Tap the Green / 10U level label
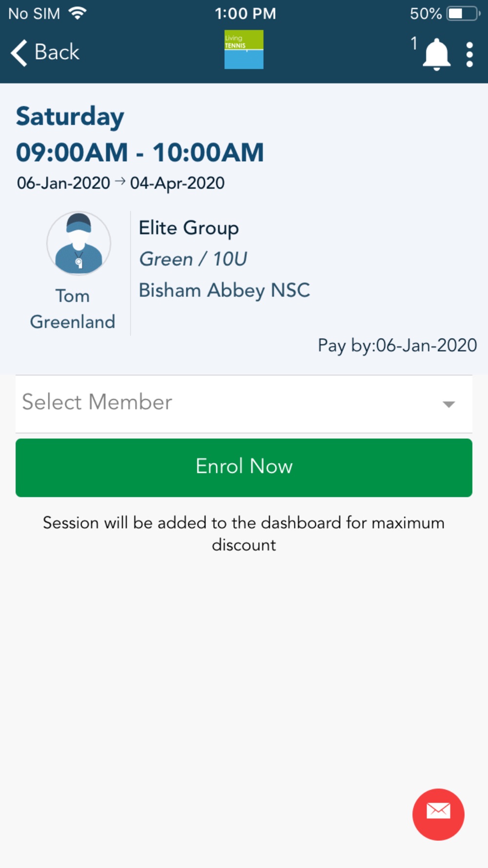This screenshot has height=868, width=488. pos(193,259)
